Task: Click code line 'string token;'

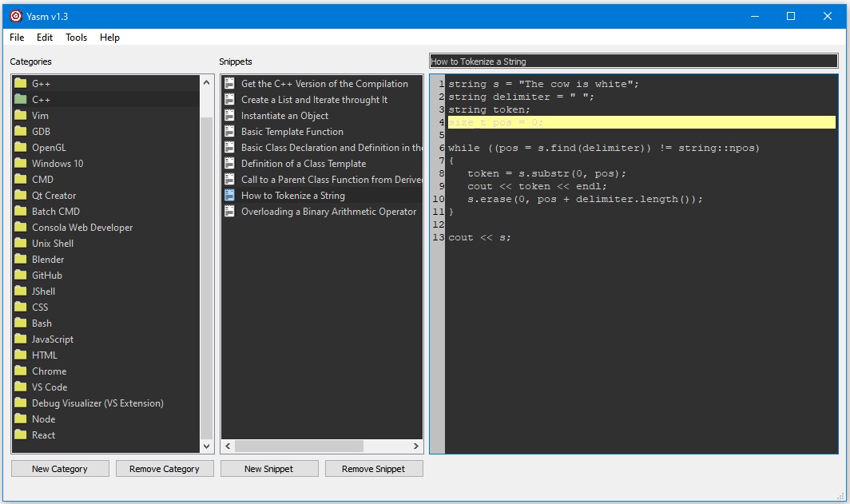Action: click(x=489, y=109)
